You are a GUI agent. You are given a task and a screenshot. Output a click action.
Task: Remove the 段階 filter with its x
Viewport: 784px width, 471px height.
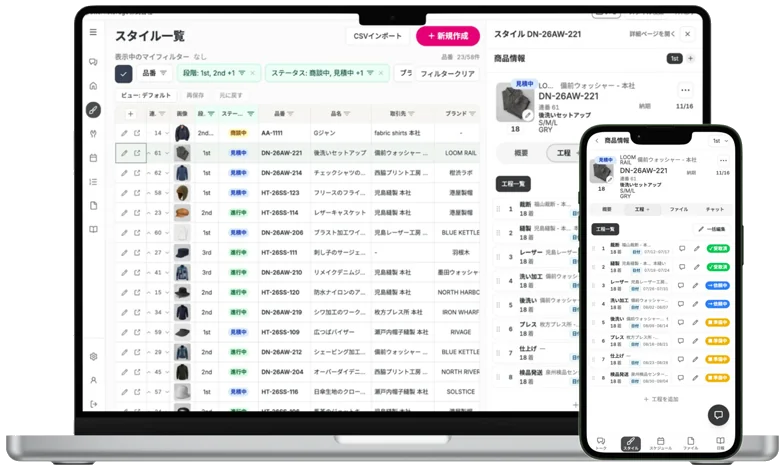click(252, 73)
